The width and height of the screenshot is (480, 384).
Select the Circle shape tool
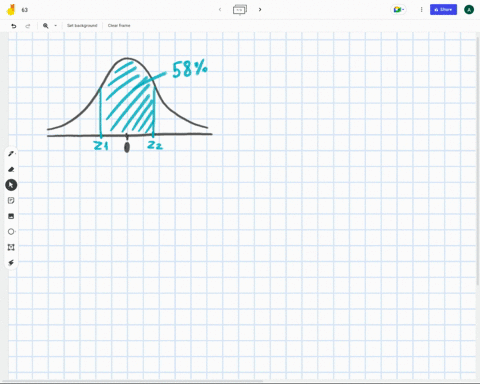point(11,231)
